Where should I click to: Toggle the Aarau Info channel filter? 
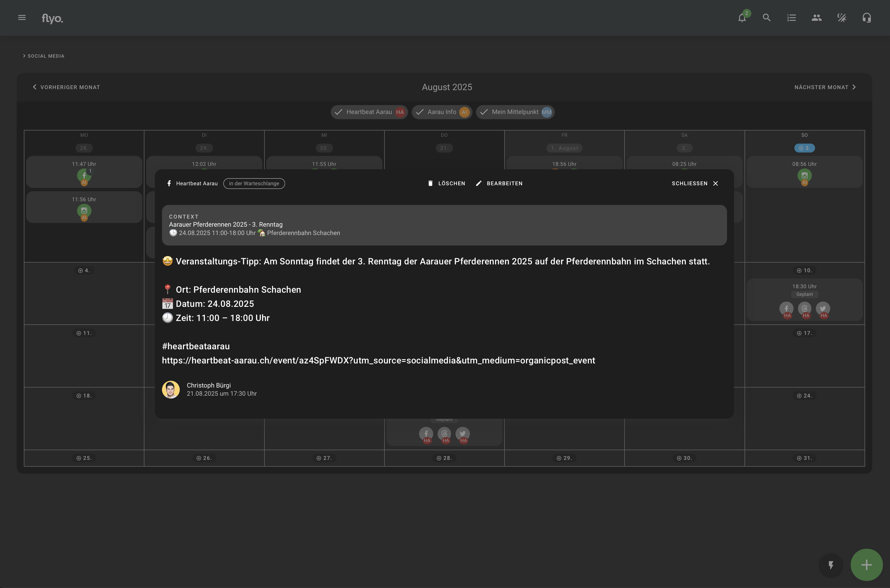[442, 112]
